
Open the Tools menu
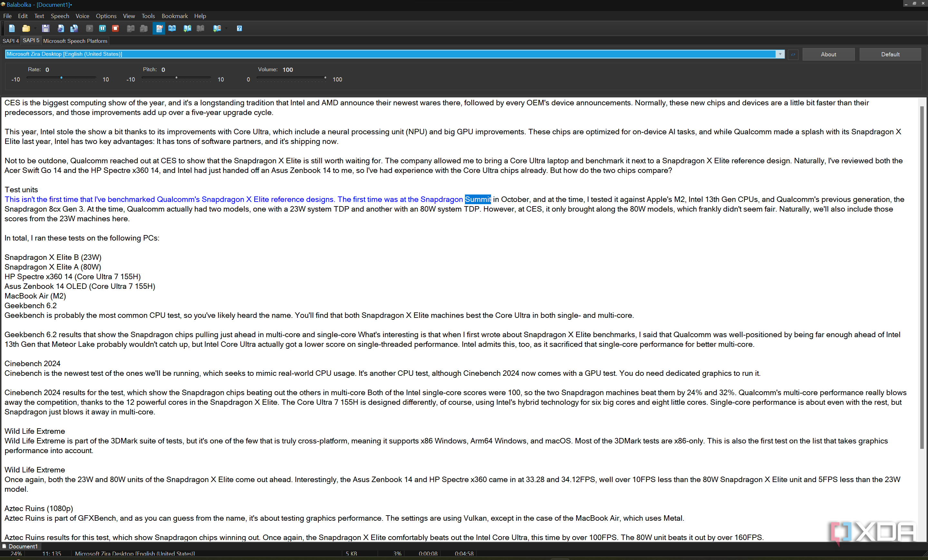(148, 16)
